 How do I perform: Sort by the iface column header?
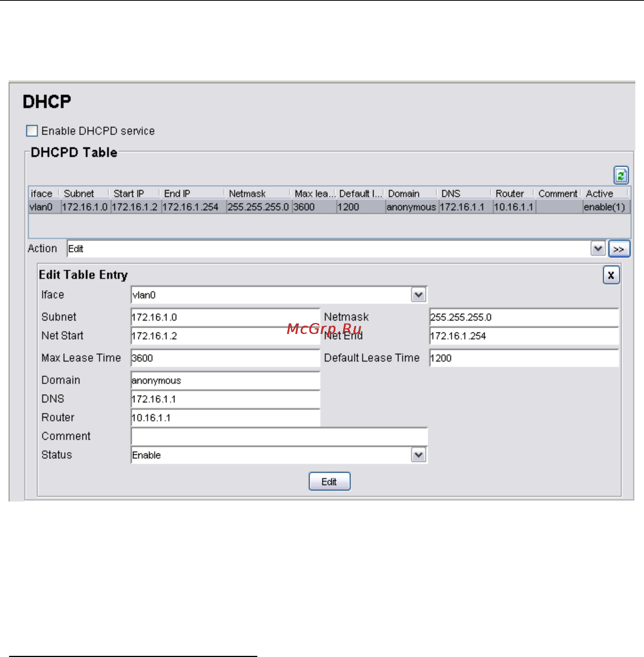coord(44,194)
